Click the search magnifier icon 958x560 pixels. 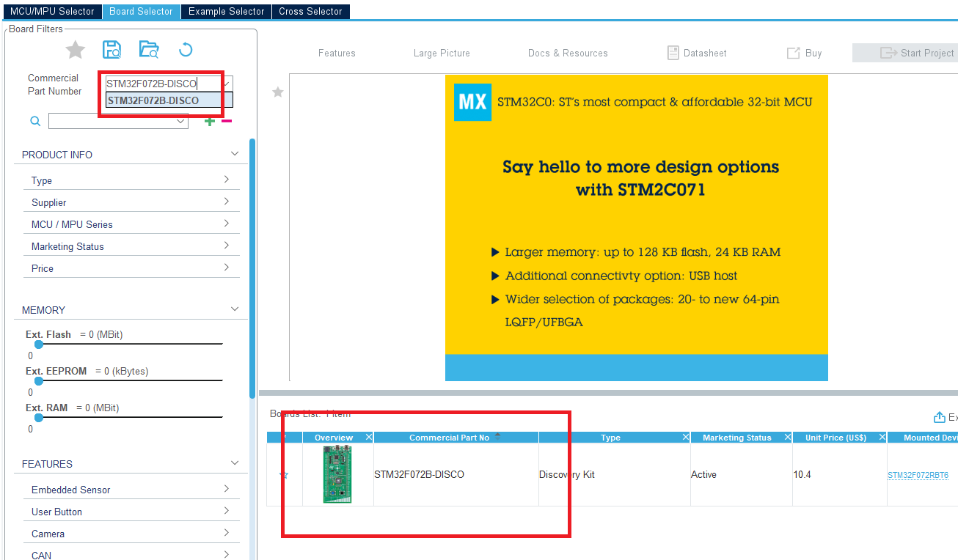(34, 120)
